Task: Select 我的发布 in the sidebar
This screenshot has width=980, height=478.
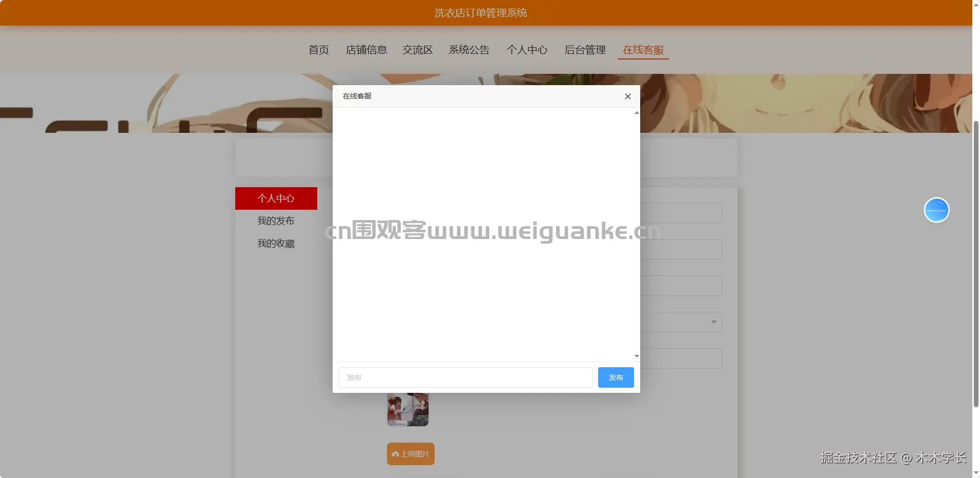Action: (276, 221)
